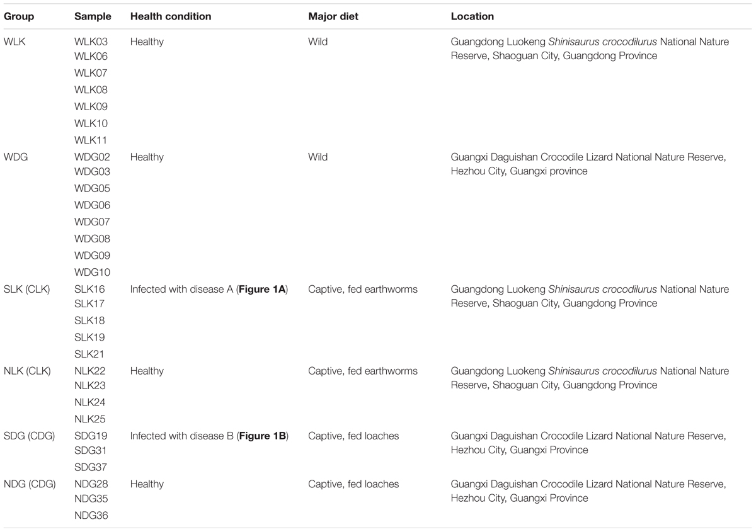Click sample WLK11 entry
The width and height of the screenshot is (756, 532).
(x=91, y=140)
